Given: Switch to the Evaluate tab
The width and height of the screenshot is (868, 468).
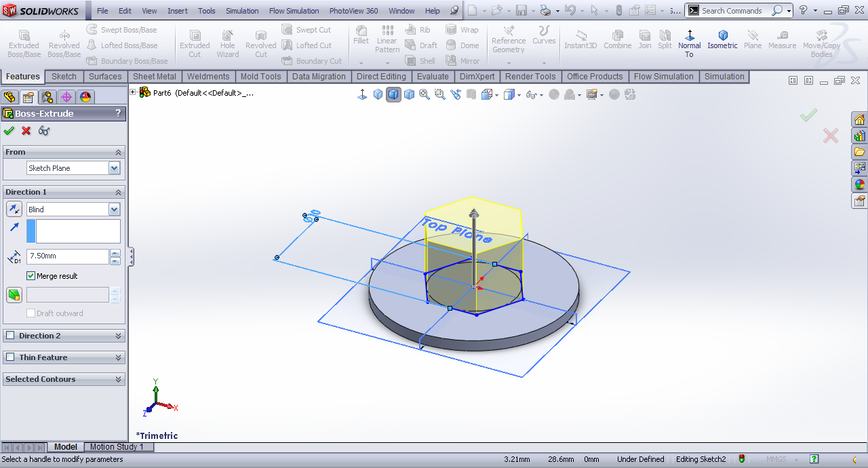Looking at the screenshot, I should 433,77.
